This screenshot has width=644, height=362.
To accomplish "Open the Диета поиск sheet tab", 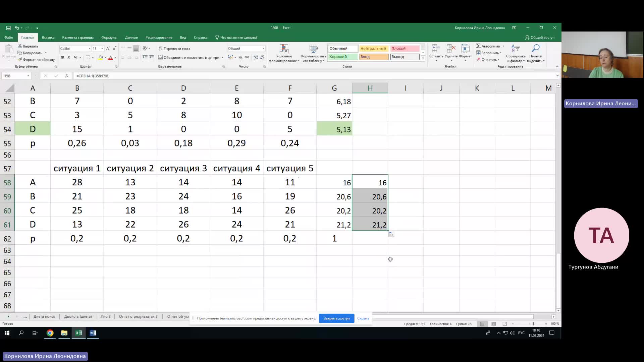I will click(x=44, y=316).
